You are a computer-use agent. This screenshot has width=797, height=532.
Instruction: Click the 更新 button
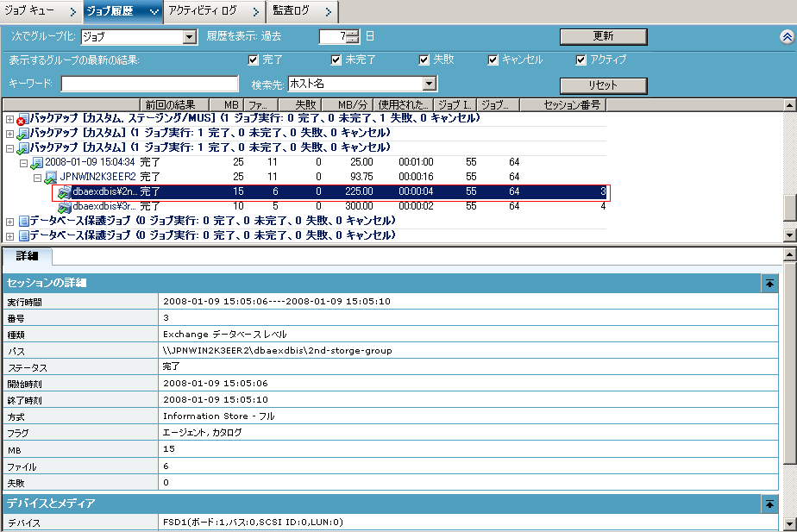tap(603, 36)
